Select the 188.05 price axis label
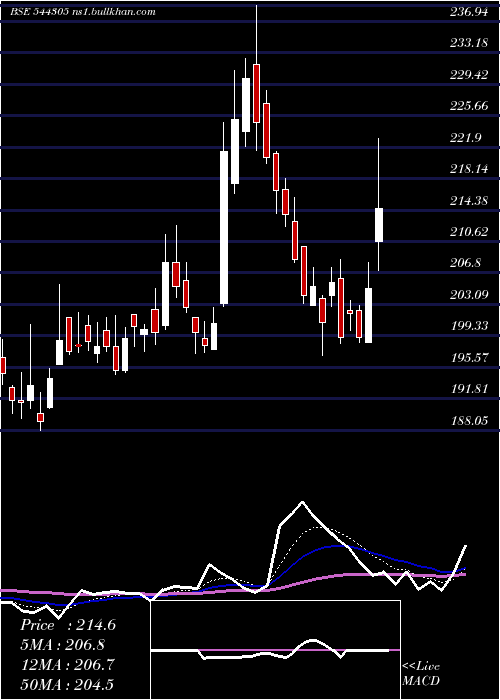 tap(468, 421)
